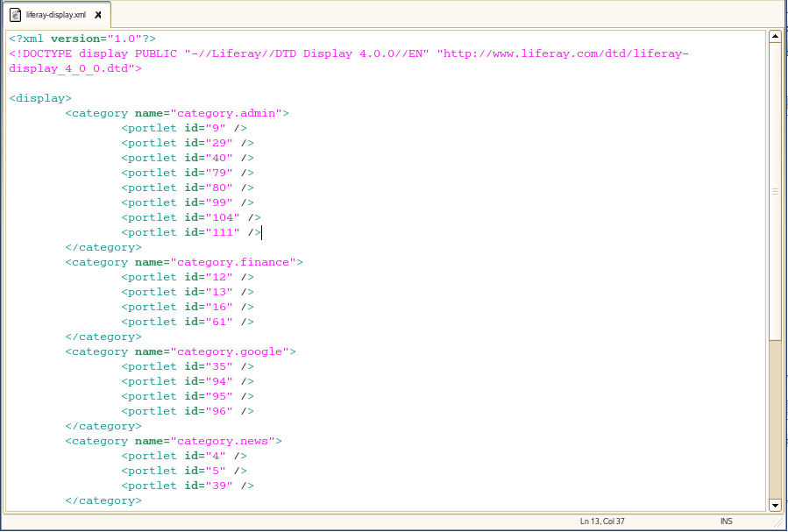Screen dimensions: 788x532
Task: Click the scrollbar up arrow
Action: (x=775, y=36)
